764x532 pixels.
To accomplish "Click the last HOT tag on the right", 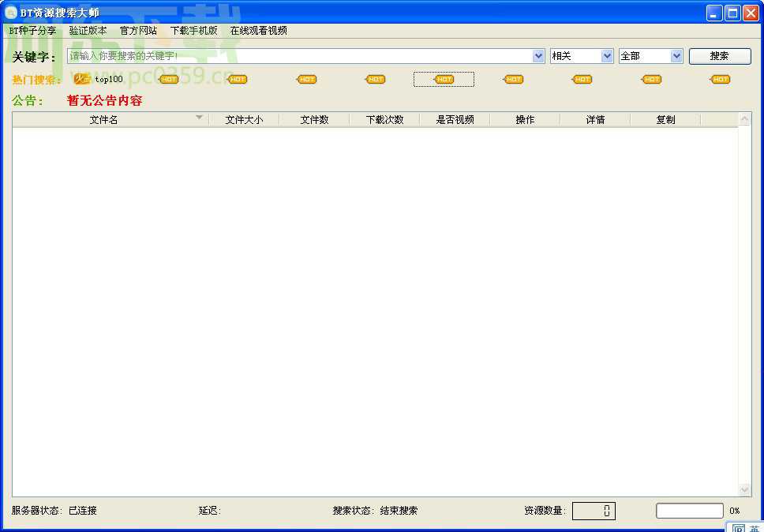I will click(x=720, y=79).
